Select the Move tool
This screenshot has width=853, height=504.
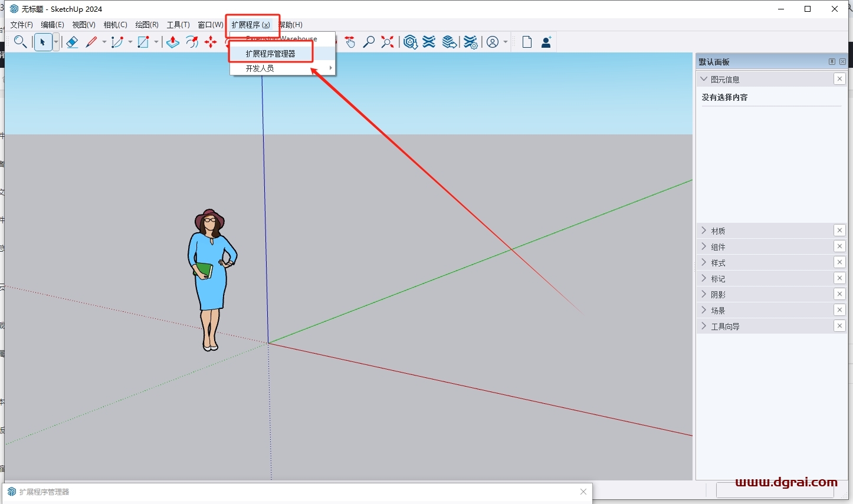(211, 42)
